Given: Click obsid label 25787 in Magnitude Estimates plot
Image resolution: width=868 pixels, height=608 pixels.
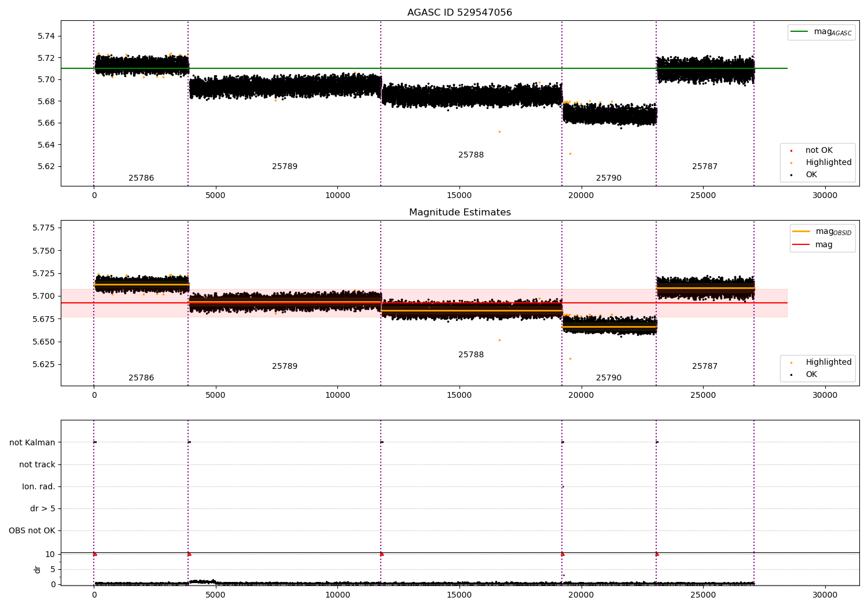Looking at the screenshot, I should coord(705,366).
